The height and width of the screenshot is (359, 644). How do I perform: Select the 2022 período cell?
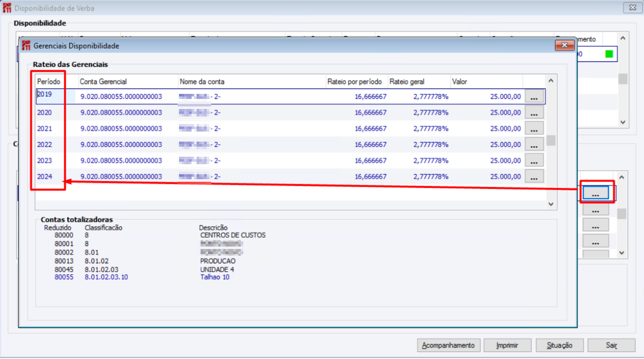tap(45, 145)
